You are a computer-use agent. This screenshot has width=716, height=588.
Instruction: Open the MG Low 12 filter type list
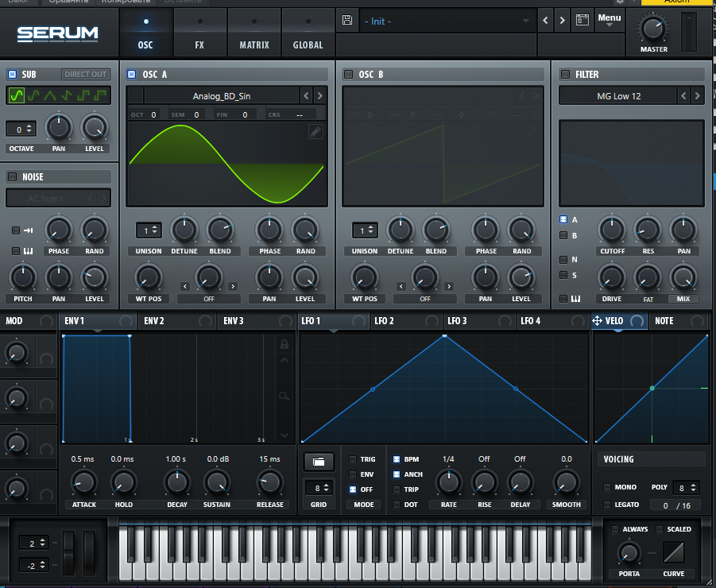click(x=618, y=96)
